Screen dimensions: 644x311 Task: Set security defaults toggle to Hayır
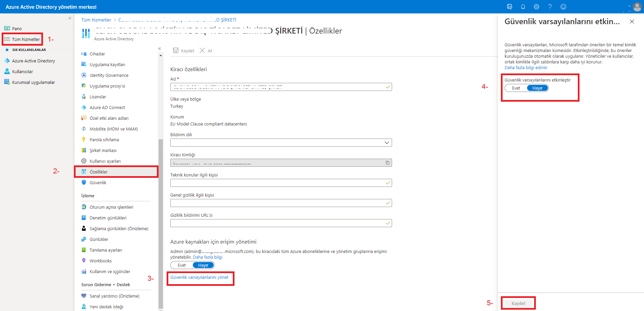(538, 88)
